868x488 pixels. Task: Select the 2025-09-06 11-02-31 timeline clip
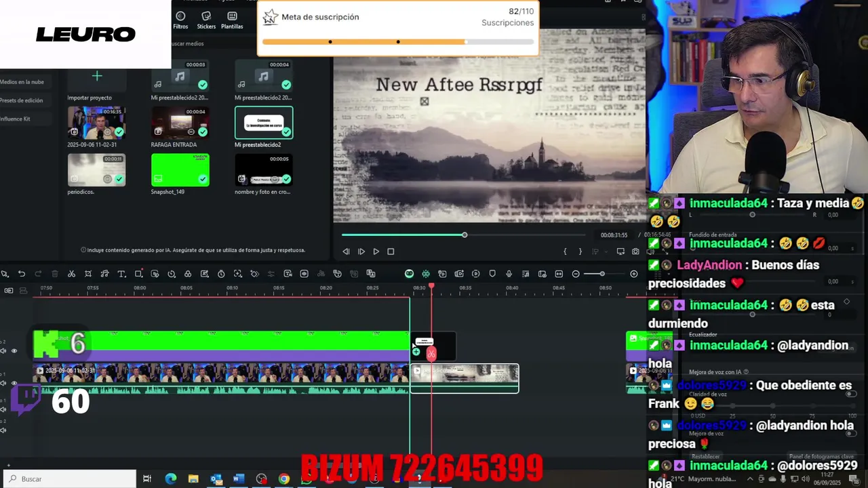(222, 378)
